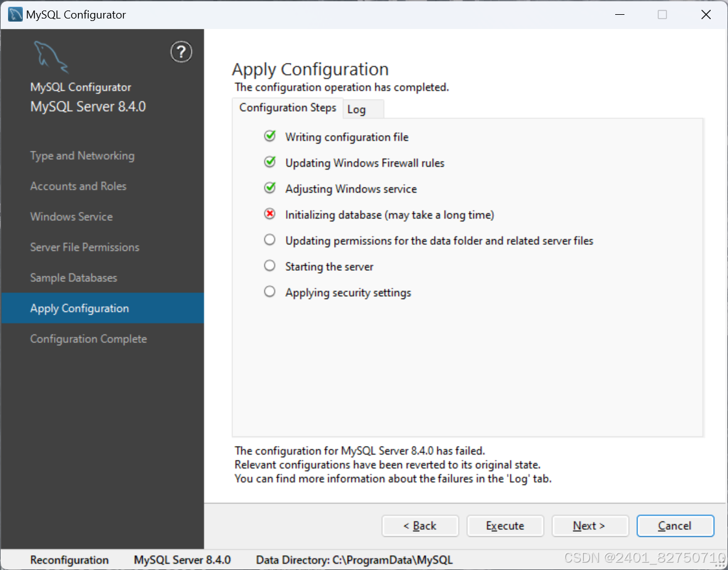
Task: Click 'Reconfiguration' in the status bar
Action: [69, 560]
